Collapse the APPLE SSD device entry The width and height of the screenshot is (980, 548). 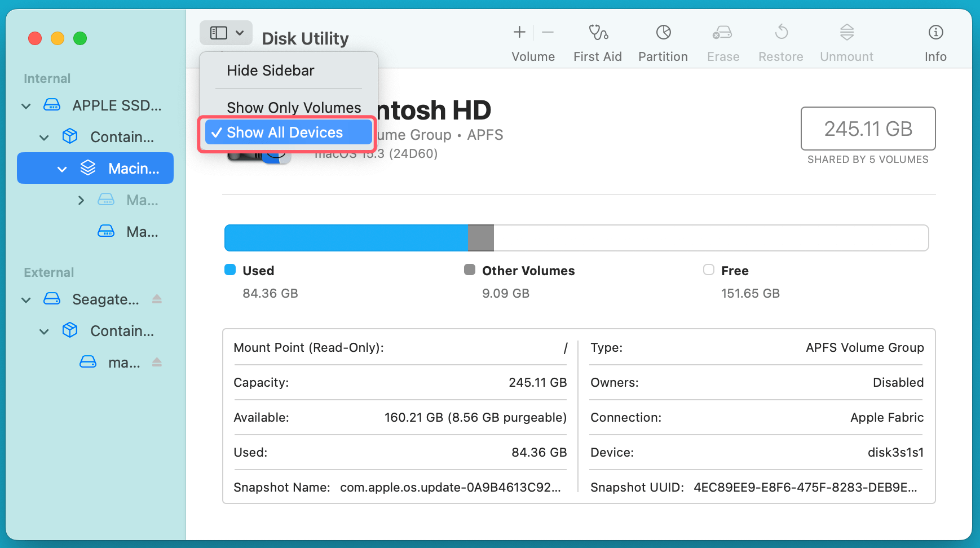[x=26, y=105]
